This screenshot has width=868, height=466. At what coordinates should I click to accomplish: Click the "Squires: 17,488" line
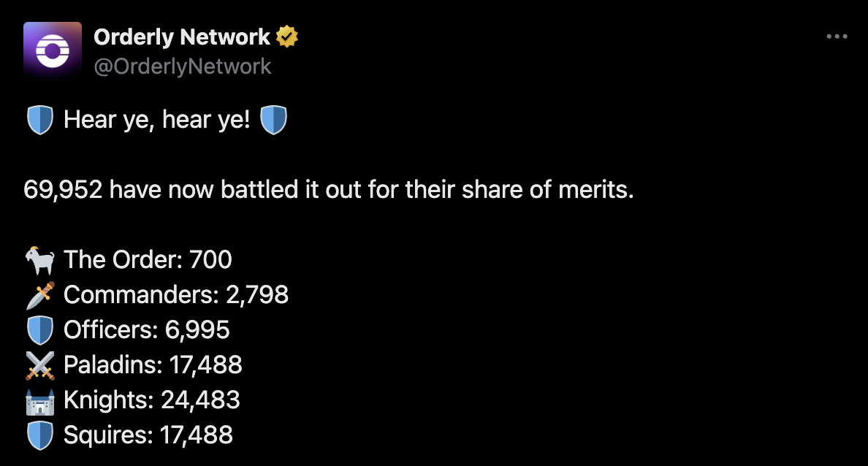148,435
